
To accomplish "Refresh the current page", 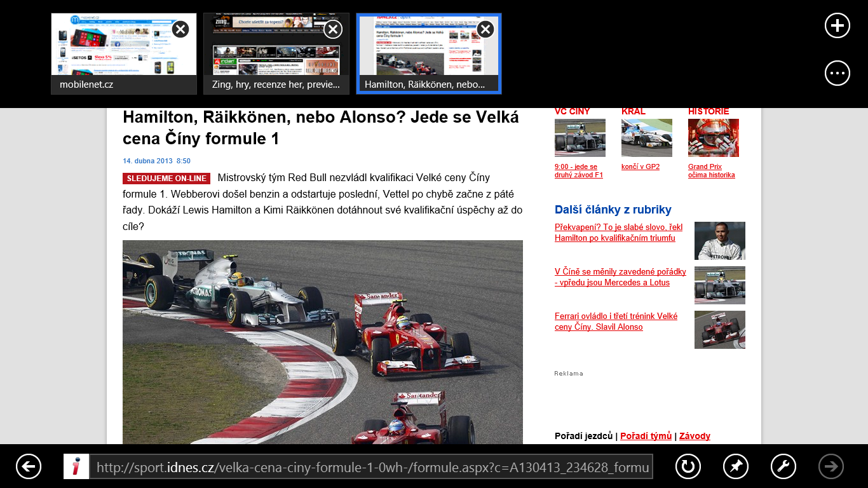I will click(x=688, y=466).
